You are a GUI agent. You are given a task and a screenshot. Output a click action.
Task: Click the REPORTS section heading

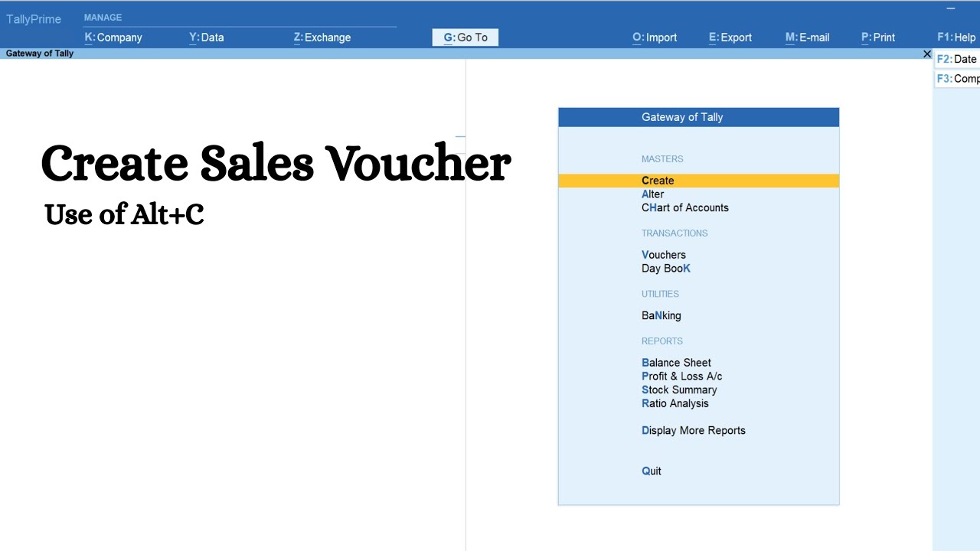[x=662, y=341]
